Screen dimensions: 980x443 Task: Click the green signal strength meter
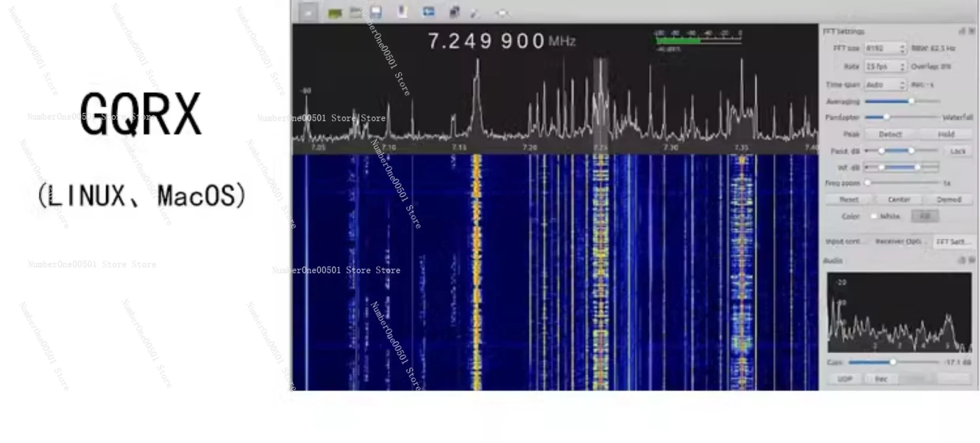(x=698, y=41)
